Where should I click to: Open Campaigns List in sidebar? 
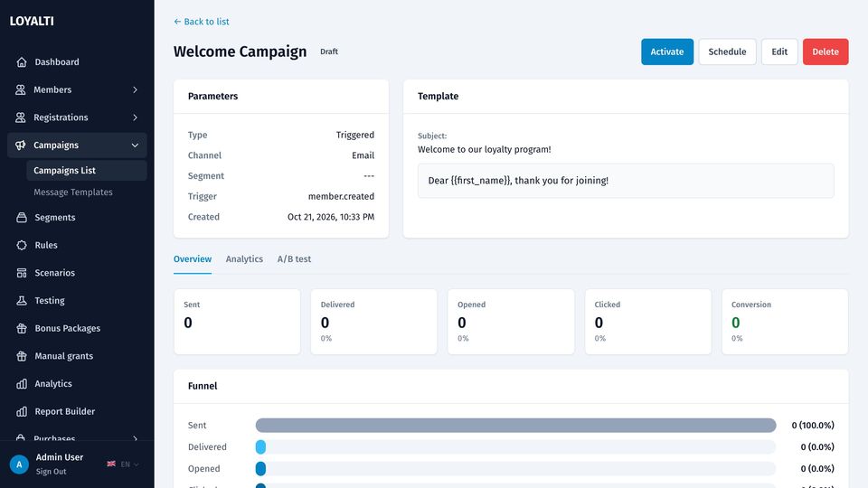pos(87,171)
